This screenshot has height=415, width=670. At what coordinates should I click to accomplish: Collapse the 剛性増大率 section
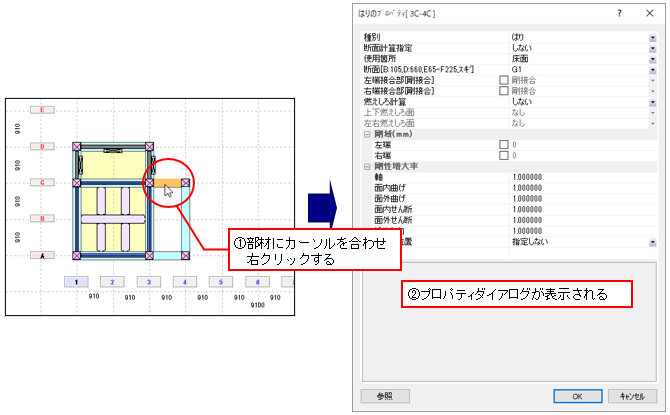point(367,167)
